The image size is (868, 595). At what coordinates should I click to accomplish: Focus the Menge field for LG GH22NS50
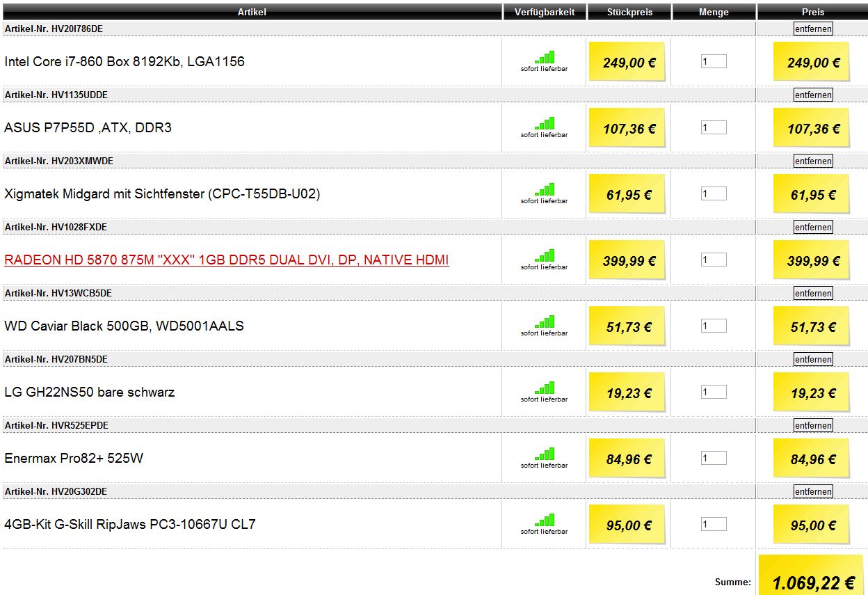(x=714, y=392)
